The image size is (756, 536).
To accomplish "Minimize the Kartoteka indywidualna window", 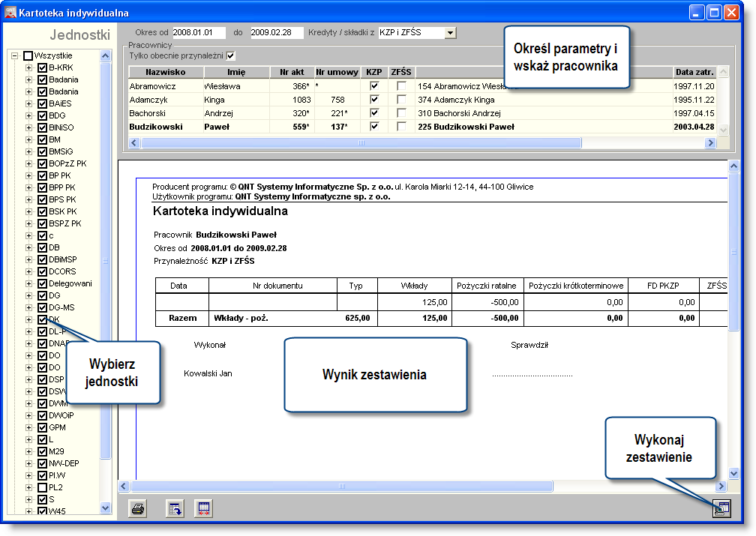I will tap(696, 13).
